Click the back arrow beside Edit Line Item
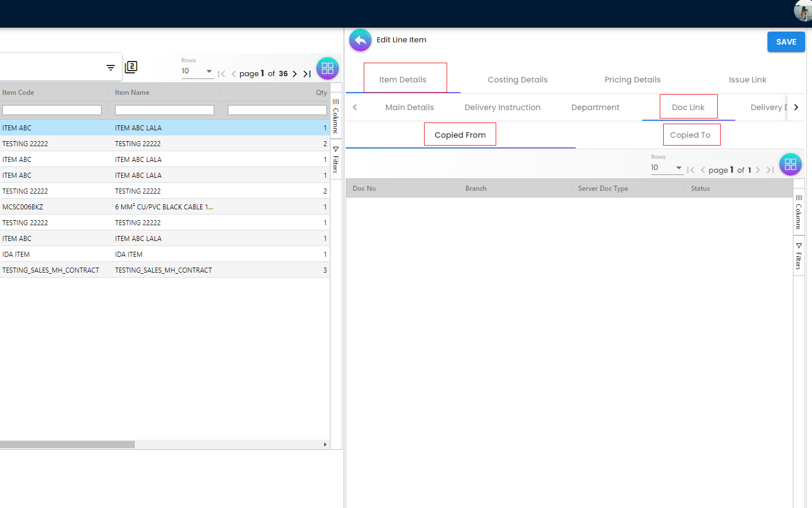This screenshot has width=812, height=508. 360,40
